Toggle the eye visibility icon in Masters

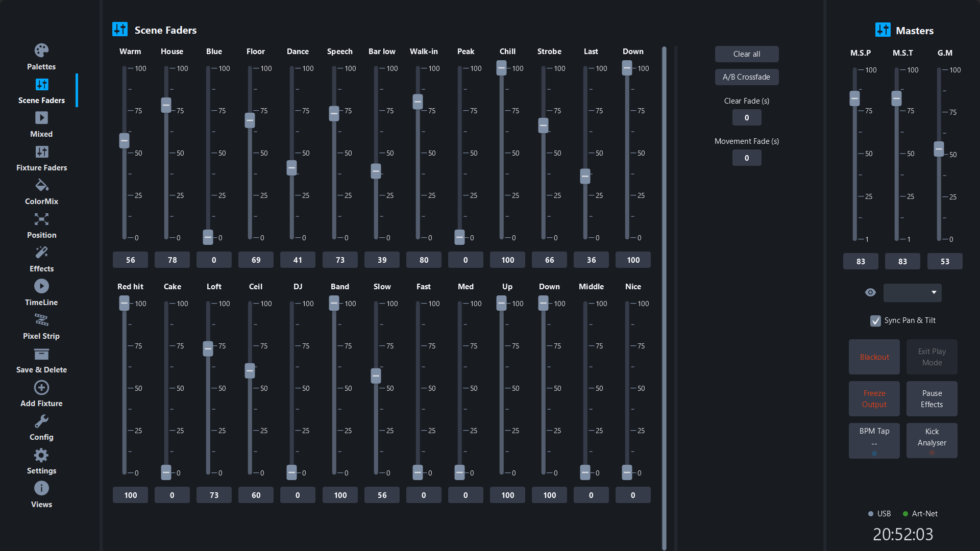(x=870, y=292)
